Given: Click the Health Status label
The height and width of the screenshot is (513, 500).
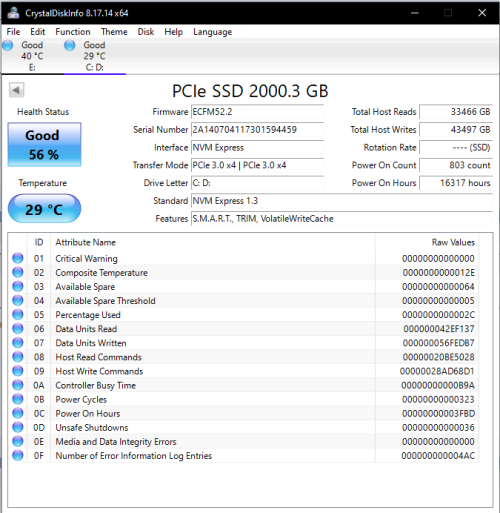Looking at the screenshot, I should 43,112.
